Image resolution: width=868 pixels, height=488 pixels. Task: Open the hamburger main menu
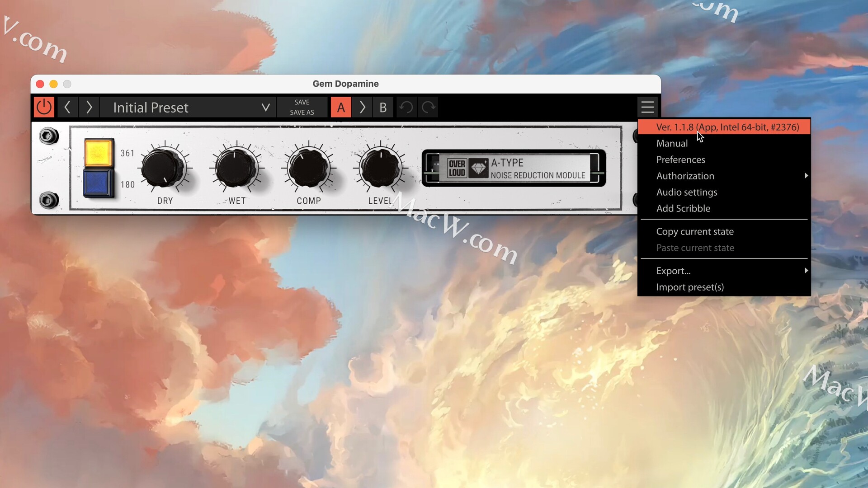647,108
